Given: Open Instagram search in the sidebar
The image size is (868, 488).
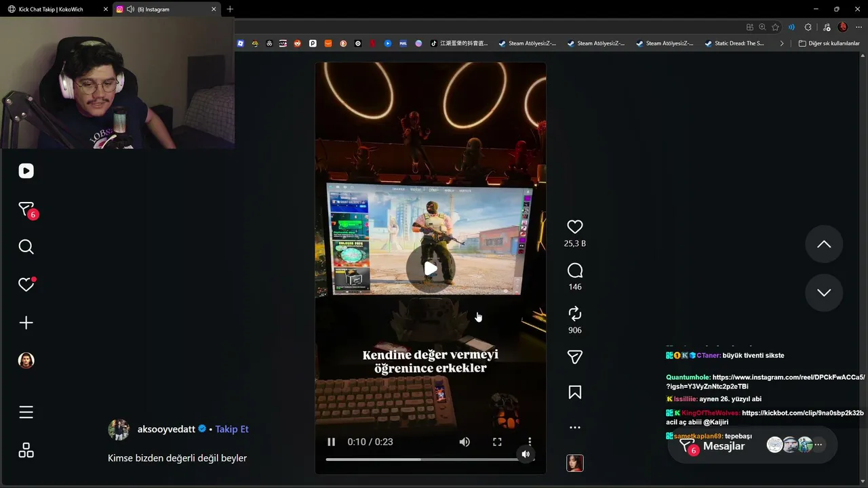Looking at the screenshot, I should point(26,247).
